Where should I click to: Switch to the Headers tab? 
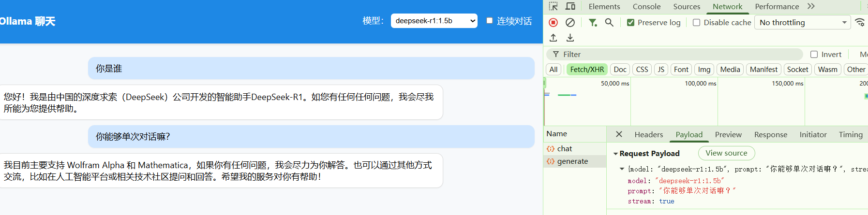649,134
